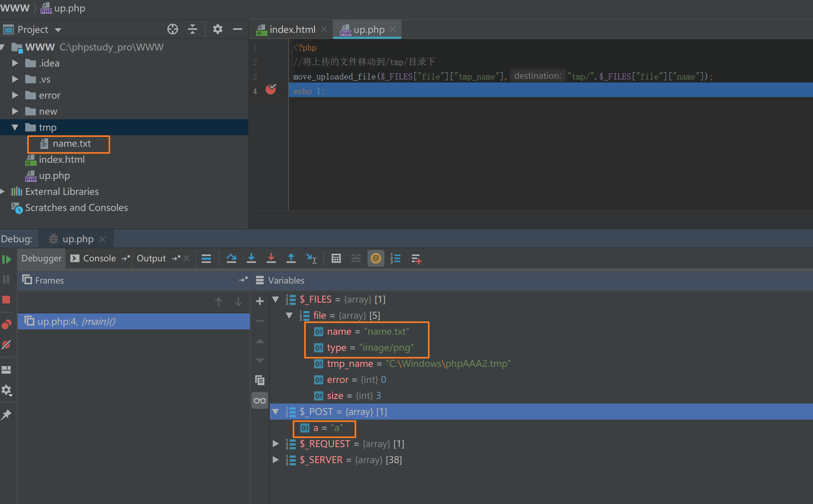Click Evaluate Expression calculator icon

(x=336, y=259)
